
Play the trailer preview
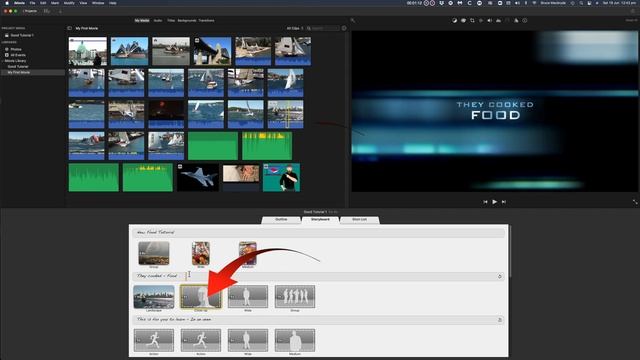point(494,202)
